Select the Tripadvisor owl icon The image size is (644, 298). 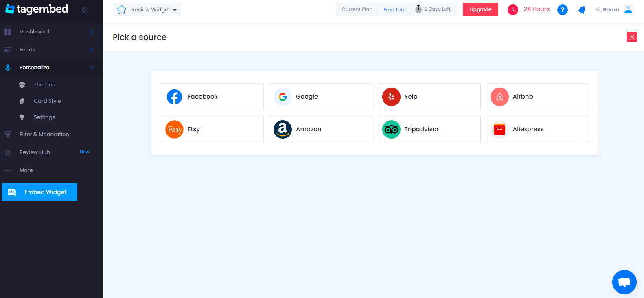click(x=391, y=129)
